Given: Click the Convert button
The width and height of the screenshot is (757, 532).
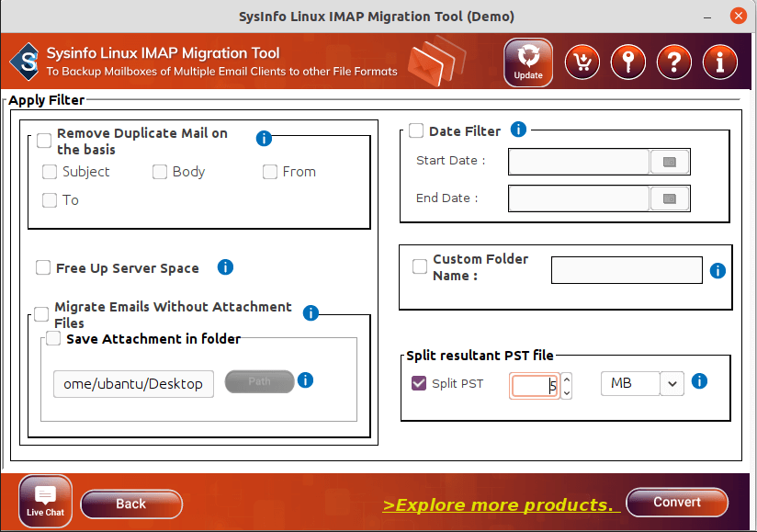Looking at the screenshot, I should click(677, 503).
